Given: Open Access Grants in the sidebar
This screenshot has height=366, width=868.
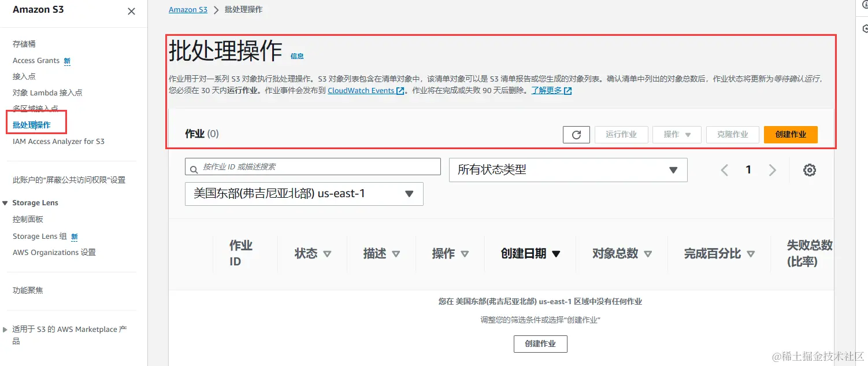Looking at the screenshot, I should [36, 60].
